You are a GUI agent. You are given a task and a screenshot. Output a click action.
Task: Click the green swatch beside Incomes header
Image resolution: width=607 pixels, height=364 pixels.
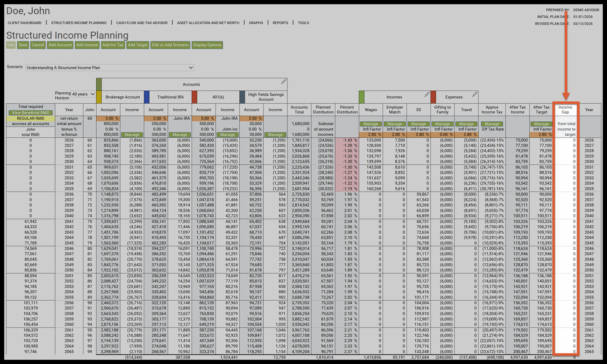click(x=362, y=97)
